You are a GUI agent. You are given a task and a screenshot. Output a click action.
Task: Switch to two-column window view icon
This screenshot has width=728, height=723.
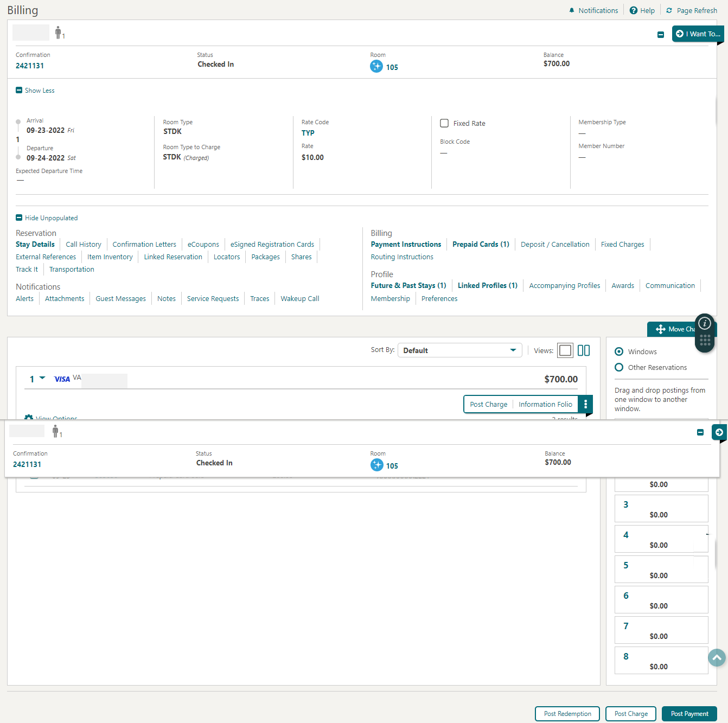584,350
